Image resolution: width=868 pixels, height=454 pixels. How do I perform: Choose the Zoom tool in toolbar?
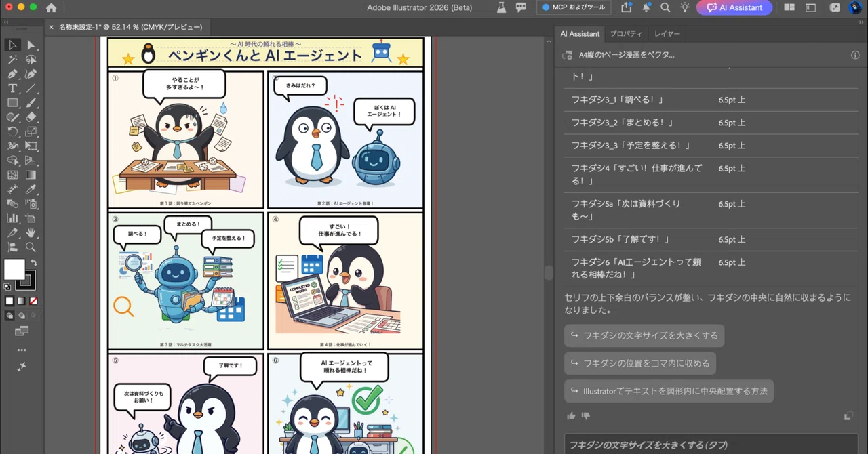coord(31,247)
